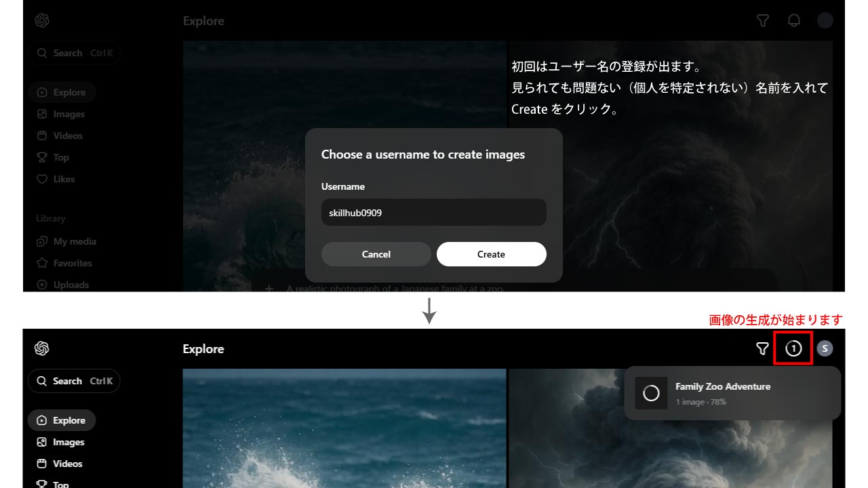Open the filter icon in lower screenshot header
868x488 pixels.
[762, 348]
